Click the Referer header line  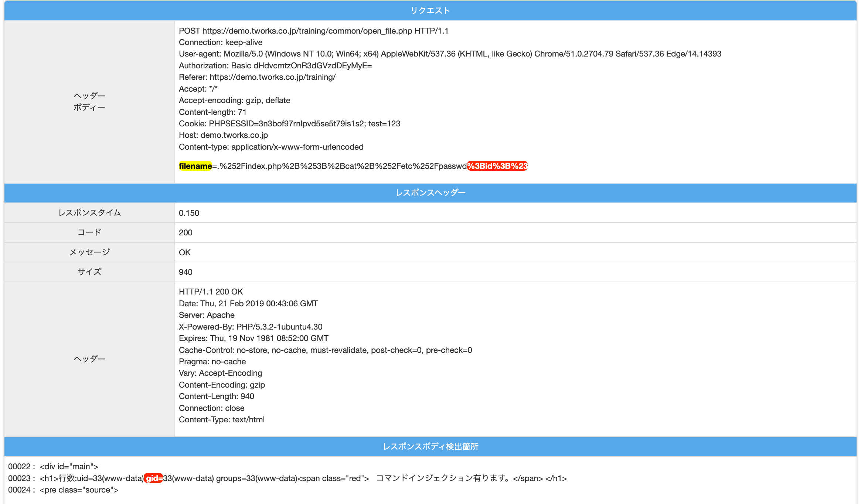click(x=257, y=77)
